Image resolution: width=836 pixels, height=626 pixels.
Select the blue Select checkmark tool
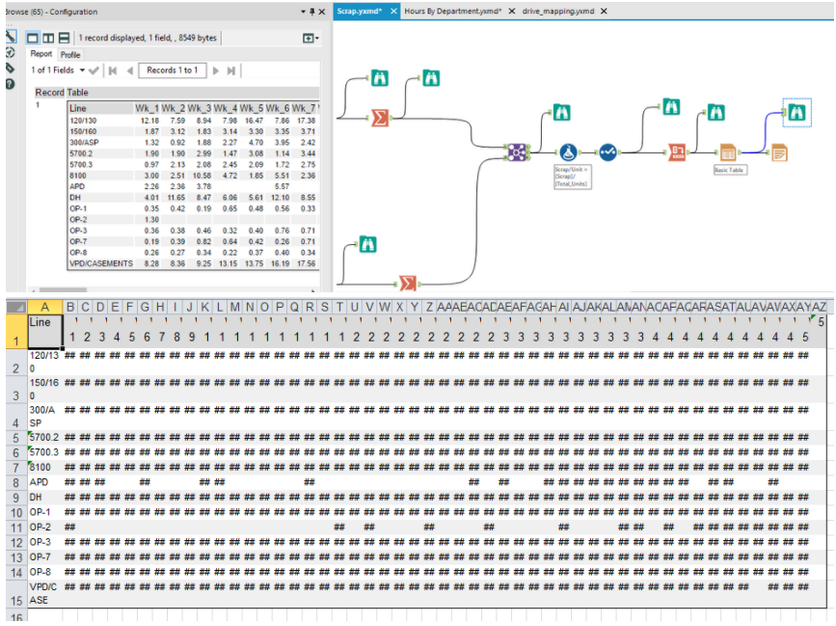(608, 153)
